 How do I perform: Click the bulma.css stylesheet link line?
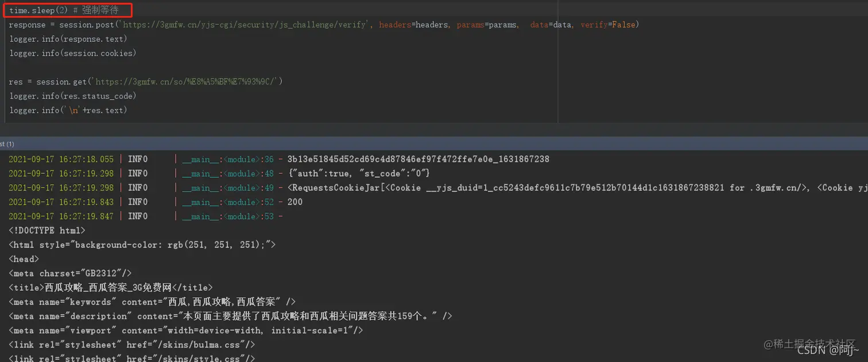pos(132,345)
